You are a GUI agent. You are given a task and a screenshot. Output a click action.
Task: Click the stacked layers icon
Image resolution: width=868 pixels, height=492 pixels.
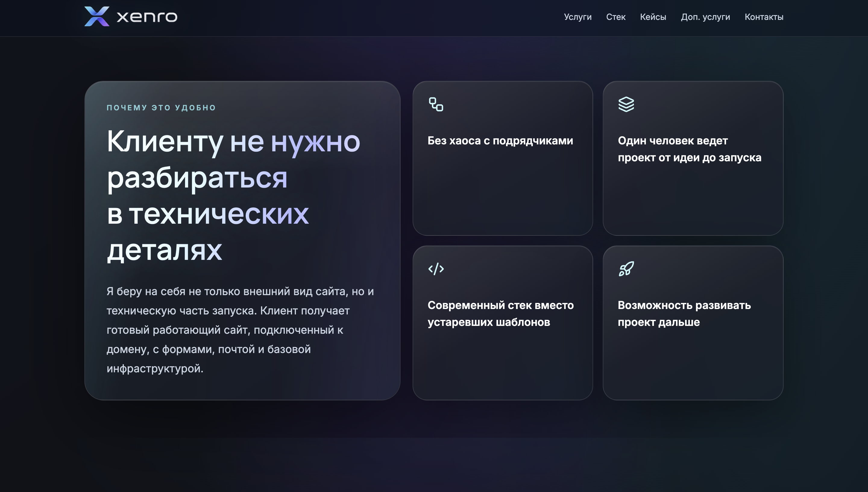tap(626, 104)
